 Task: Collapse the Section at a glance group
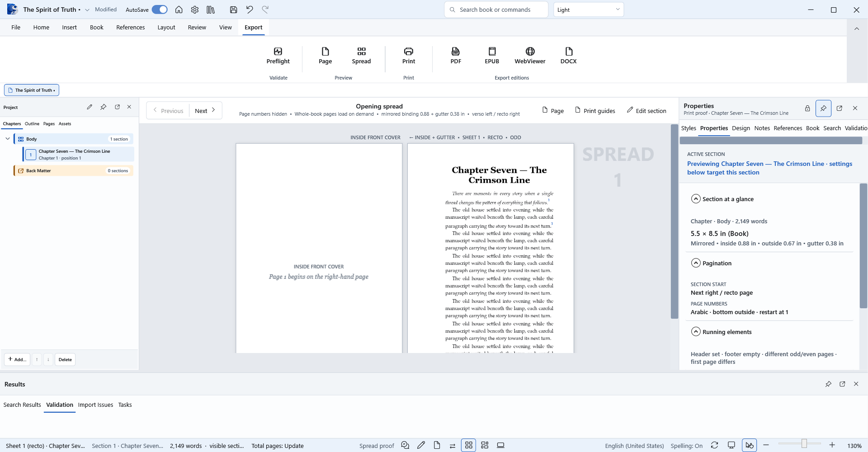click(696, 199)
